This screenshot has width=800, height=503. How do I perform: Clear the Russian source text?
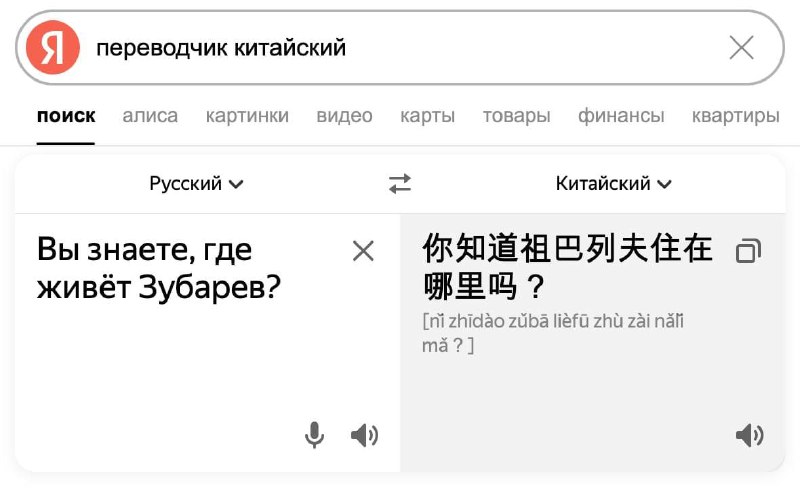[363, 251]
